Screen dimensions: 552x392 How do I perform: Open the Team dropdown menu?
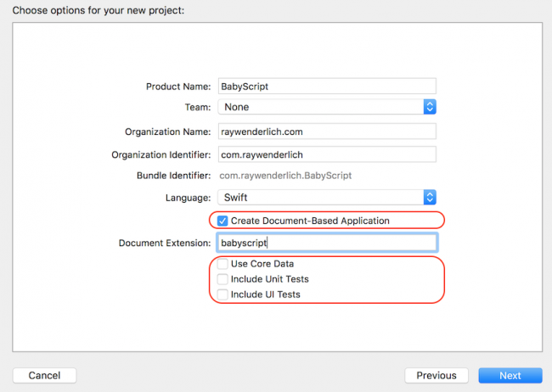[327, 107]
